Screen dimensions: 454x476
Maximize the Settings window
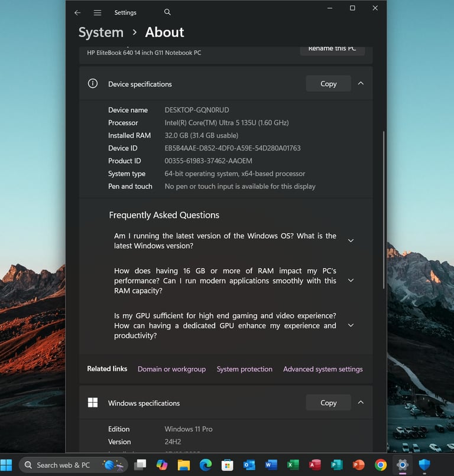[x=352, y=8]
